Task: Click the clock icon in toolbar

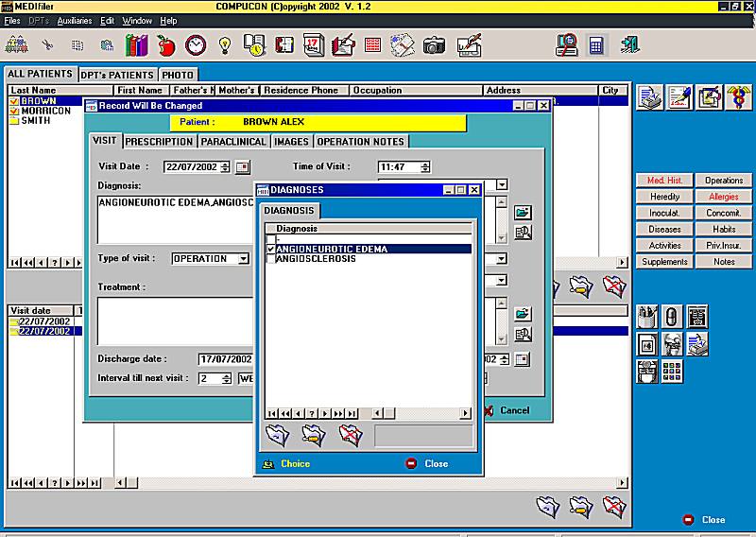Action: [x=196, y=45]
